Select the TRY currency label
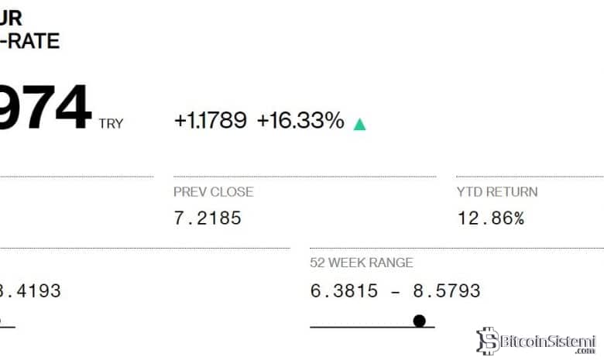The height and width of the screenshot is (364, 604). [111, 124]
